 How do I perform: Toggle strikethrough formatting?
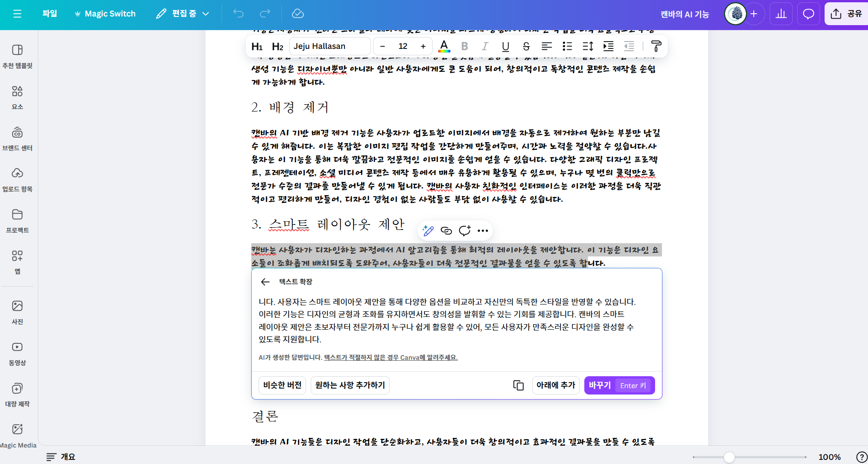coord(526,46)
